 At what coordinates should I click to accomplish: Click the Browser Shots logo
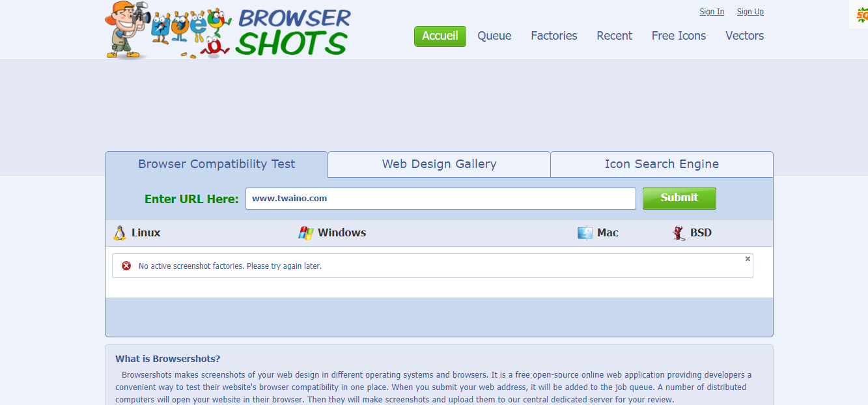[228, 30]
